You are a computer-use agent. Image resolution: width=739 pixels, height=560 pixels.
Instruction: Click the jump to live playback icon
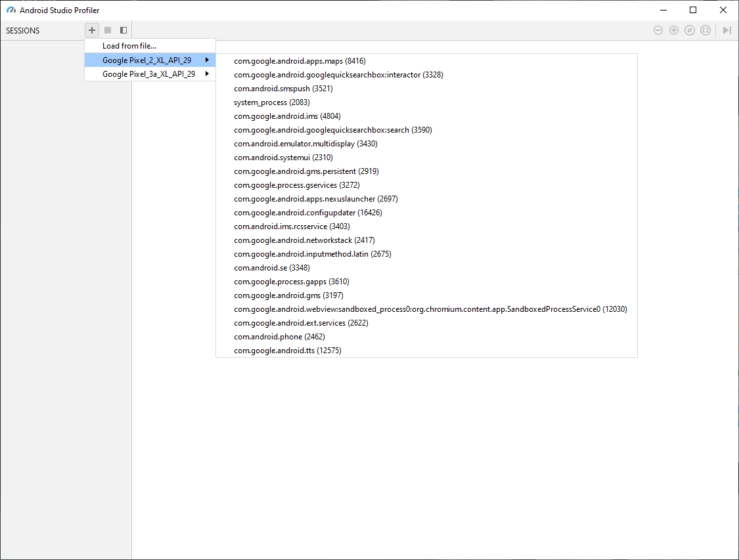coord(727,30)
